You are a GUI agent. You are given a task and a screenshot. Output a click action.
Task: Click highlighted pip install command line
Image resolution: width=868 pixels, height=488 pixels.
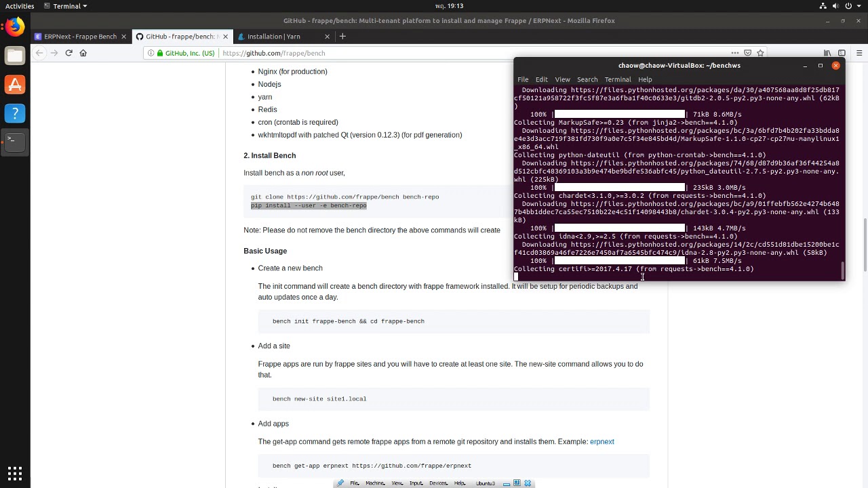coord(309,205)
